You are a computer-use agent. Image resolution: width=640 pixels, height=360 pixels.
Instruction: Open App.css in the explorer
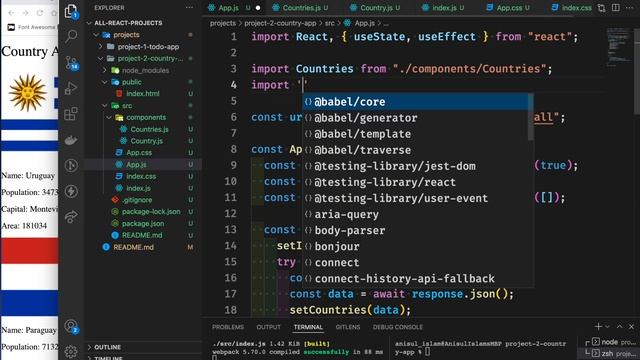(139, 153)
